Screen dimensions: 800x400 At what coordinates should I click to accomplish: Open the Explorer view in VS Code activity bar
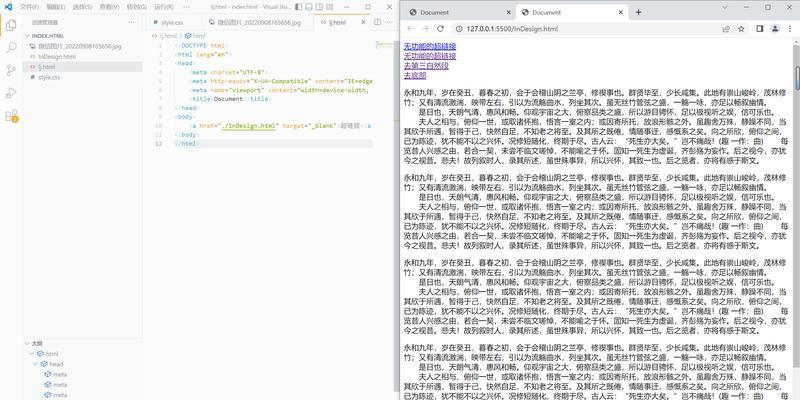tap(11, 25)
